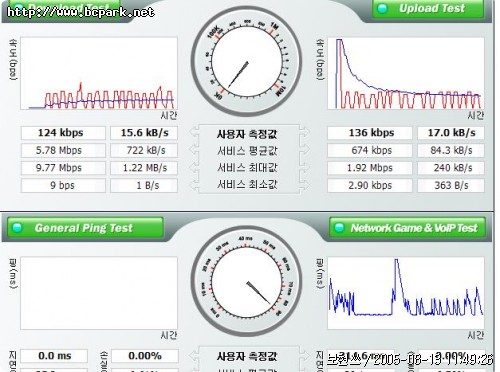Image resolution: width=500 pixels, height=372 pixels.
Task: Click the Upload Test green indicator light
Action: [383, 8]
